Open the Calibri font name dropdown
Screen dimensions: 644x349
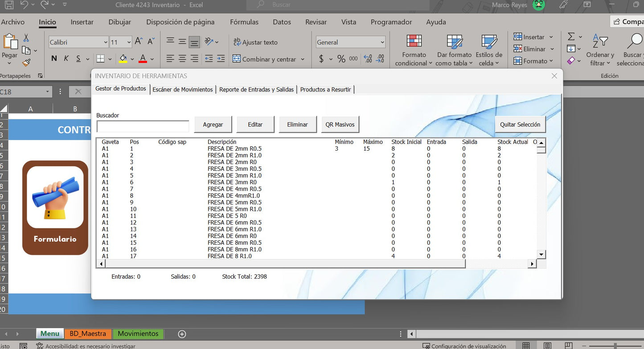click(106, 42)
